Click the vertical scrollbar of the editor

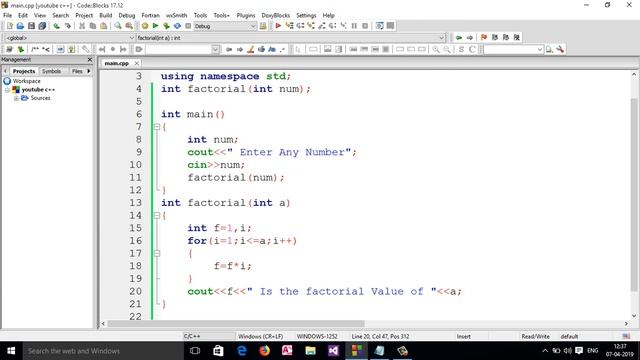click(634, 195)
